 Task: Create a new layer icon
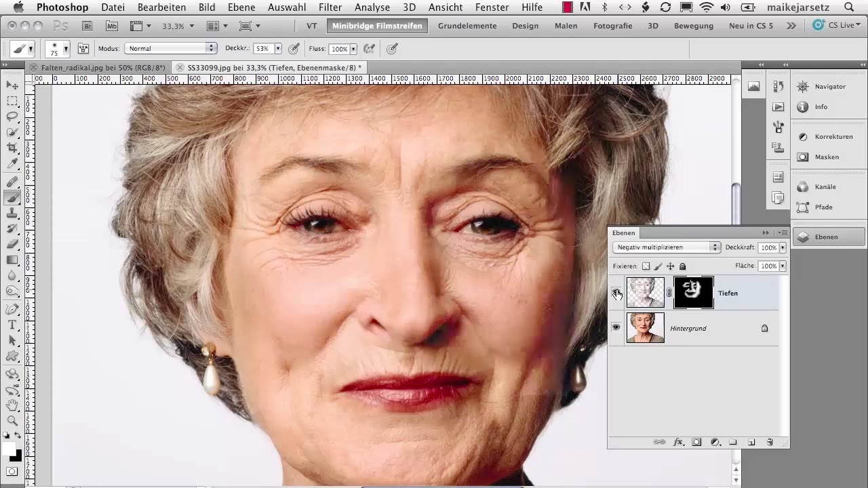click(x=751, y=442)
